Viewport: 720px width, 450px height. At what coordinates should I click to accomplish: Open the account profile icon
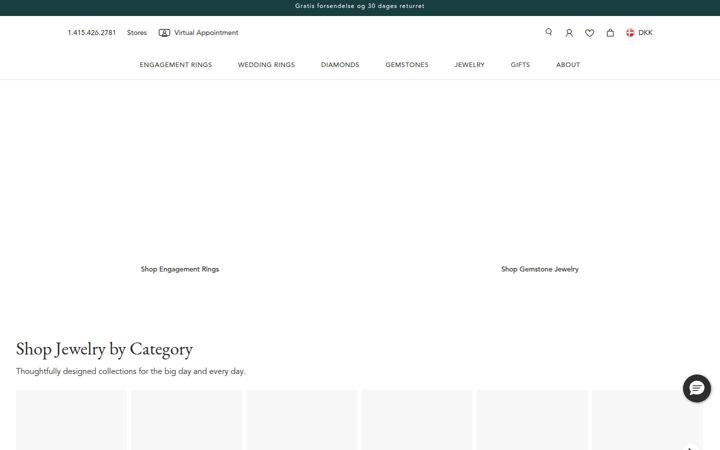click(569, 33)
